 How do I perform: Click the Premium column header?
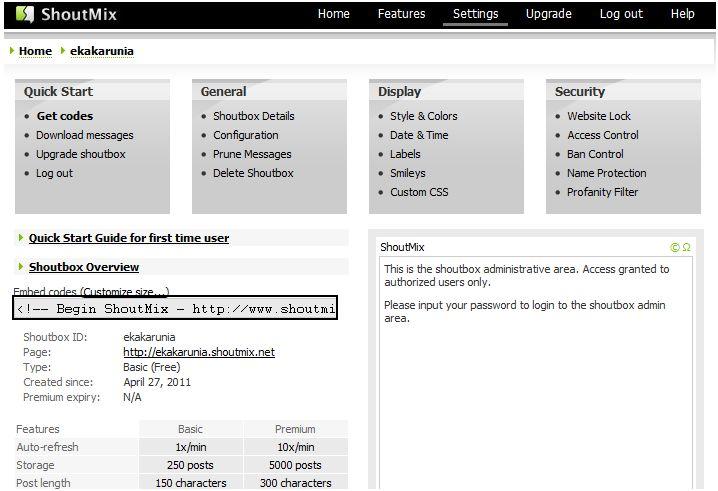tap(295, 429)
